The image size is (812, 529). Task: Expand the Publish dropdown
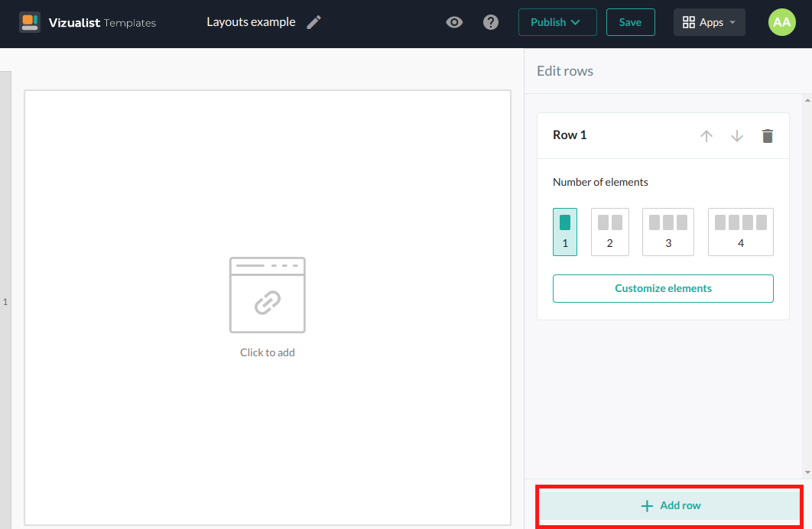point(557,22)
